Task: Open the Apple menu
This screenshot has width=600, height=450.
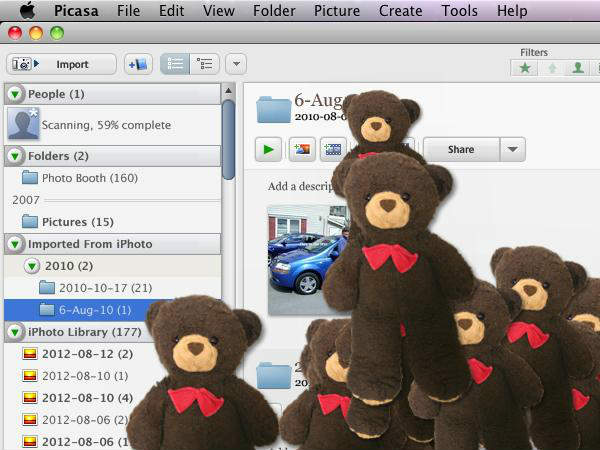Action: tap(28, 10)
